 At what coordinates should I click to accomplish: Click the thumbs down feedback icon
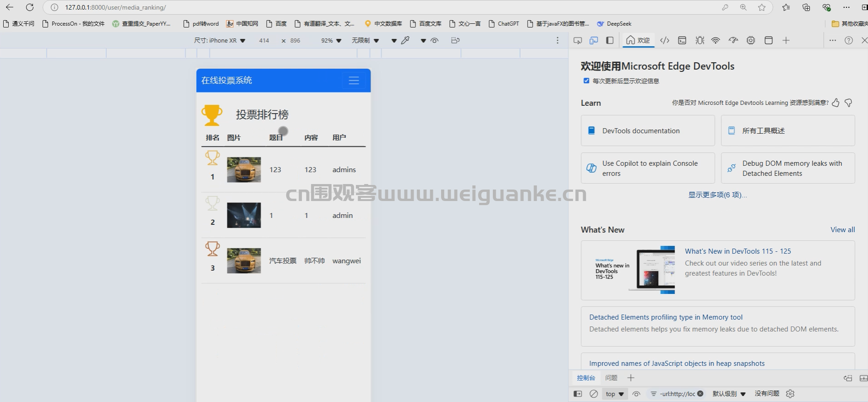point(848,103)
